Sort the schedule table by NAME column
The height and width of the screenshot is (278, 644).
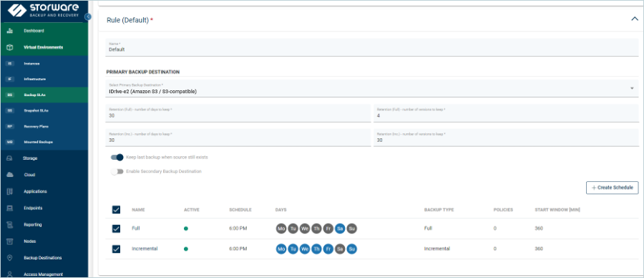[138, 210]
